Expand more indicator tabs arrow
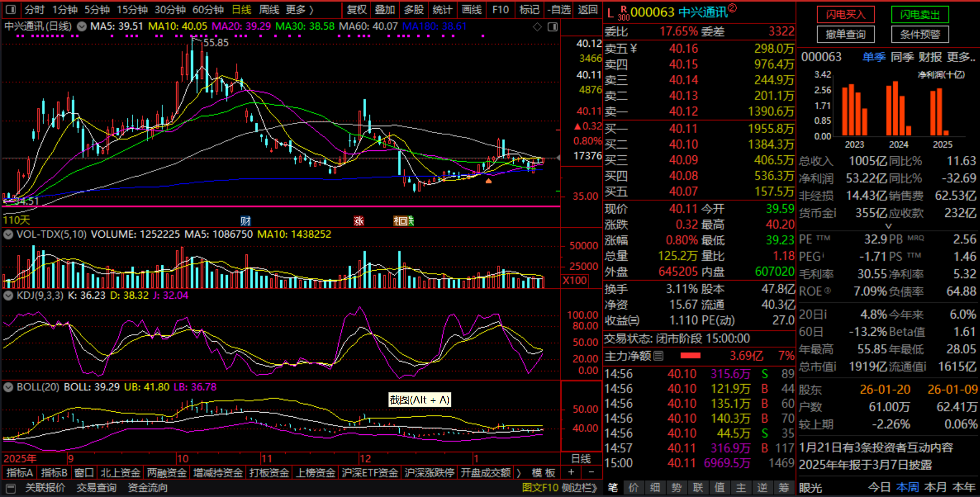 pos(518,473)
